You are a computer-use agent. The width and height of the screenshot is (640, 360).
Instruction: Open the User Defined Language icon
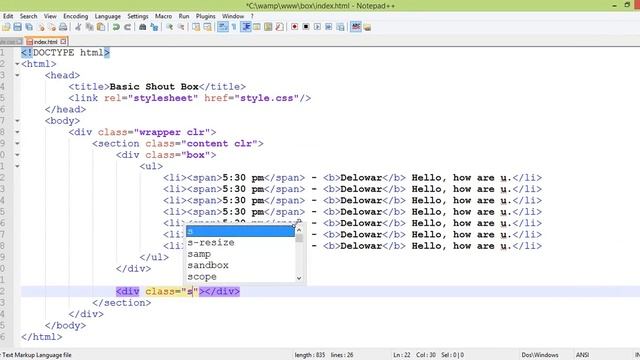[x=257, y=27]
